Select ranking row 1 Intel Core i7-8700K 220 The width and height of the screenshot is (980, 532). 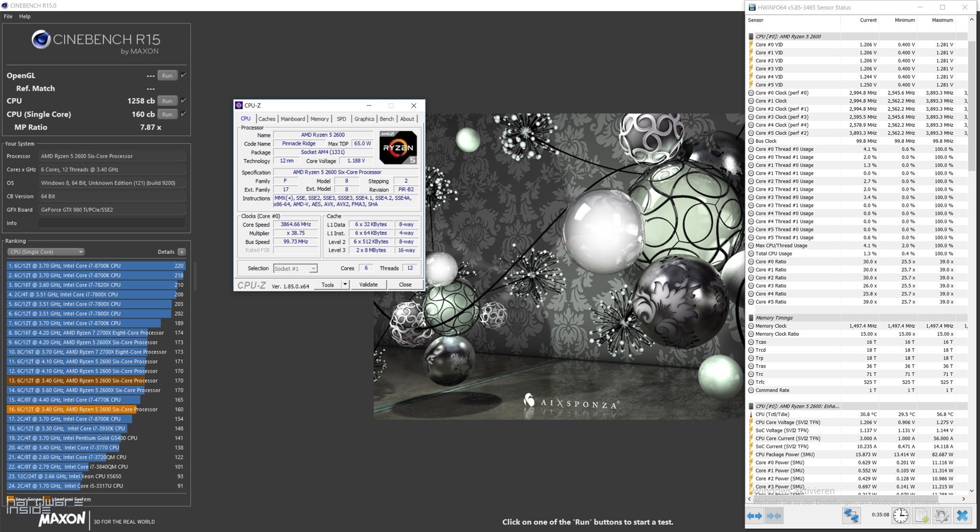click(96, 265)
